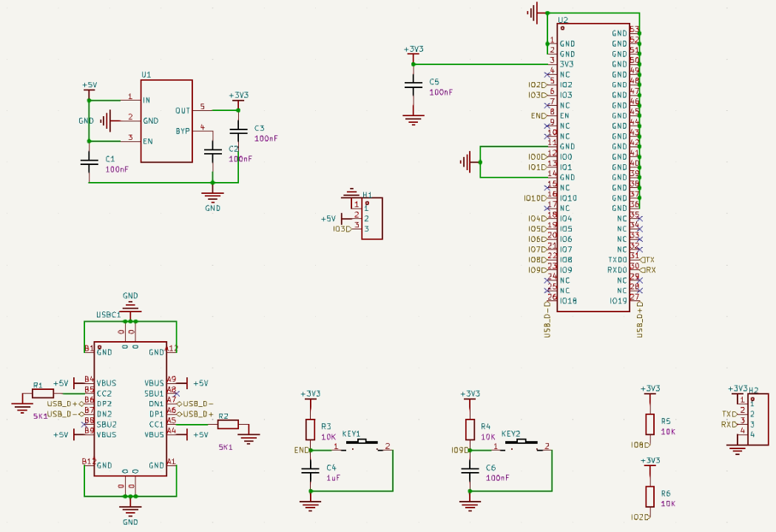Select resistor R4 10K symbol

pyautogui.click(x=470, y=430)
